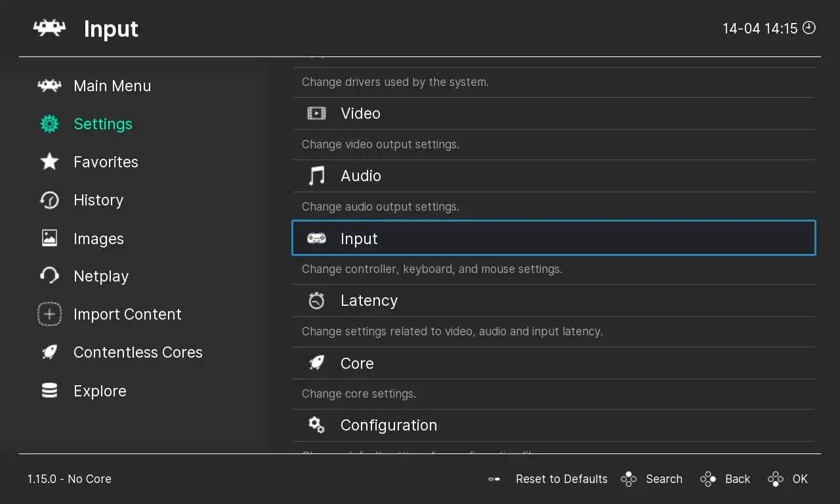This screenshot has height=504, width=840.
Task: Click the RetroArch logo in the header
Action: point(49,28)
